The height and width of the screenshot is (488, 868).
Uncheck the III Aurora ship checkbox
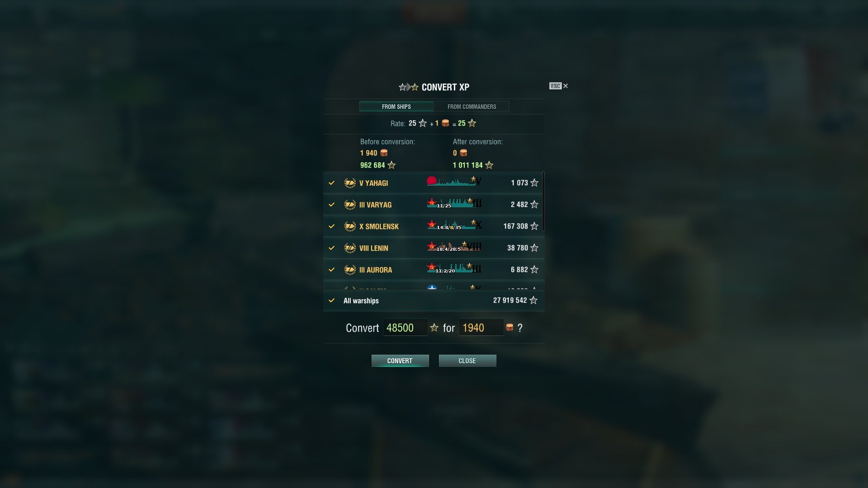pyautogui.click(x=331, y=270)
